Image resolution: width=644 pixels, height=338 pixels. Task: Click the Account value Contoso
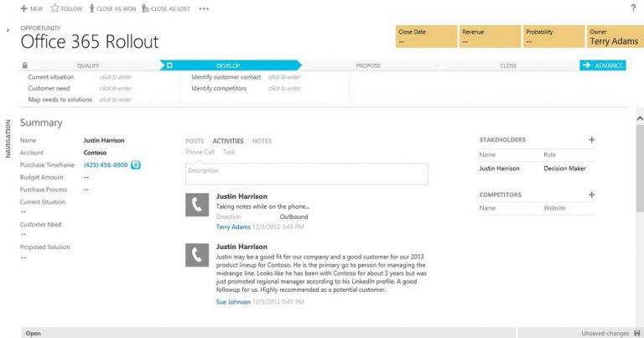pyautogui.click(x=95, y=153)
